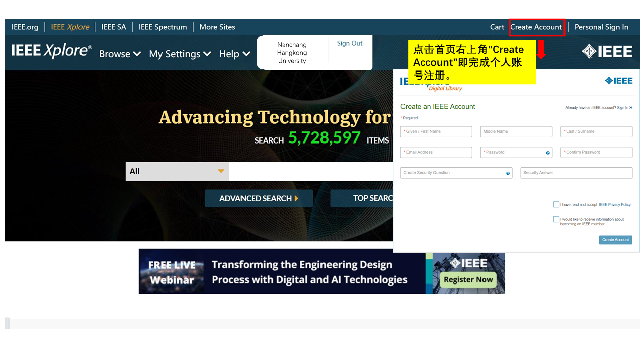Click the Last / Surname field

click(x=596, y=131)
